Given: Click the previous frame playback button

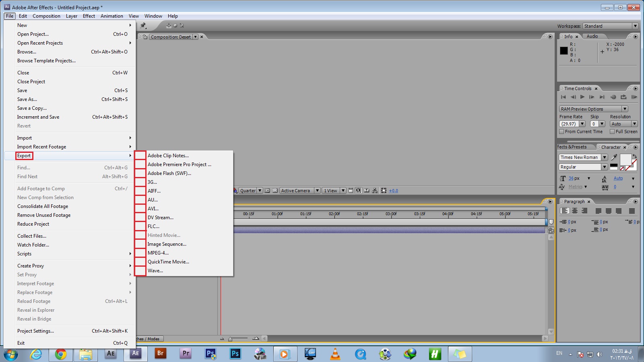Looking at the screenshot, I should click(x=573, y=97).
